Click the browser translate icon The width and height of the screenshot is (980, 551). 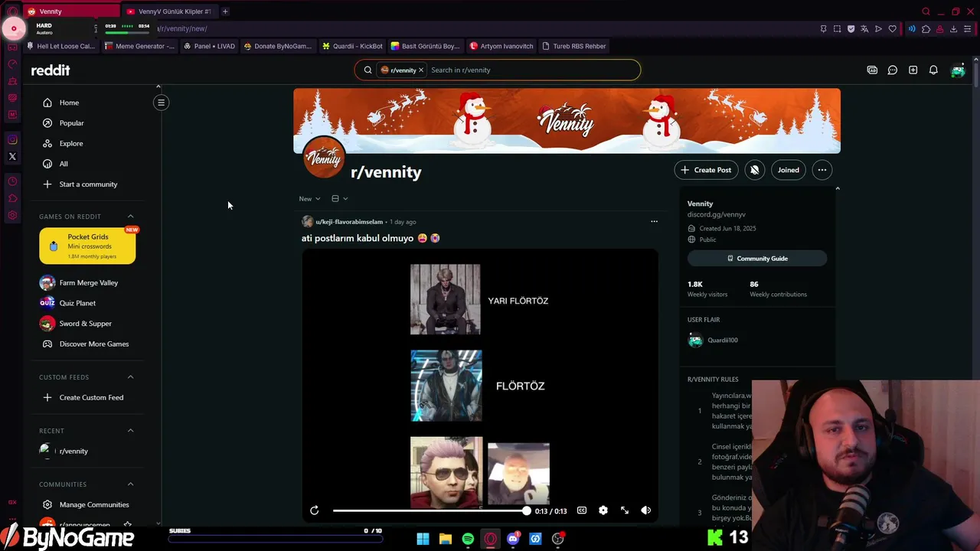(864, 29)
